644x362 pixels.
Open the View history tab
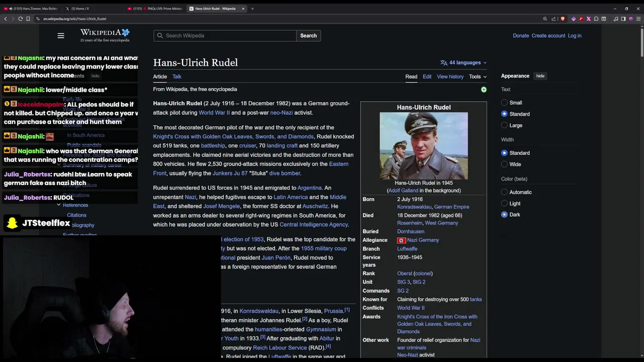click(450, 77)
